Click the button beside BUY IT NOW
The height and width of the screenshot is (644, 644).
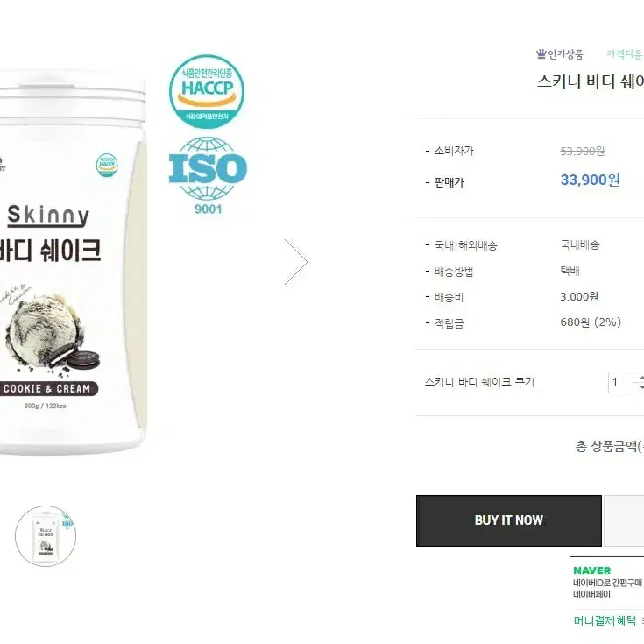click(624, 520)
